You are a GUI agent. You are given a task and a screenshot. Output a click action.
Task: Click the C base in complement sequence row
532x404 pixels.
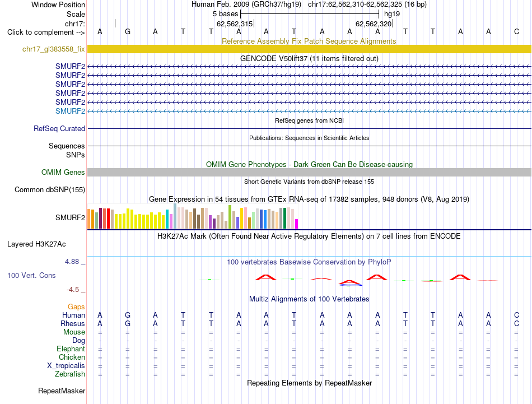[516, 31]
